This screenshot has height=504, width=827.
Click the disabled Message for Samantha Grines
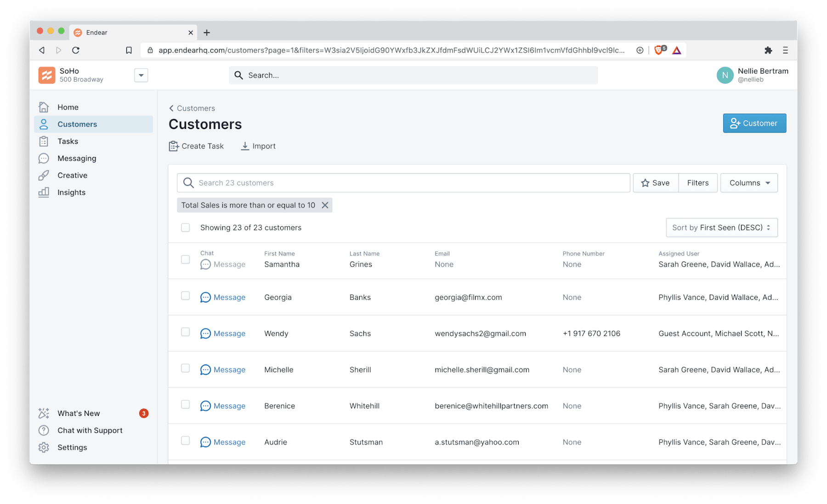click(223, 264)
